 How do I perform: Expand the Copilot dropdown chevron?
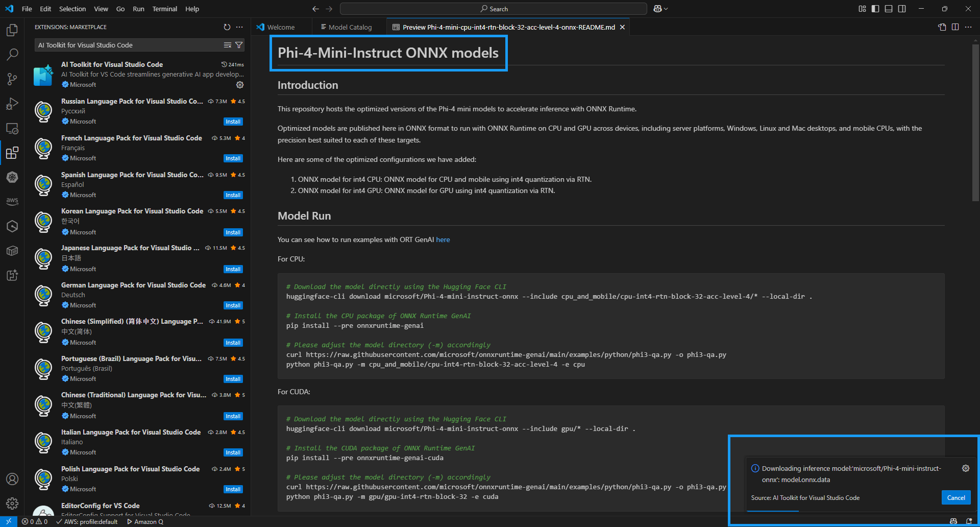point(666,9)
